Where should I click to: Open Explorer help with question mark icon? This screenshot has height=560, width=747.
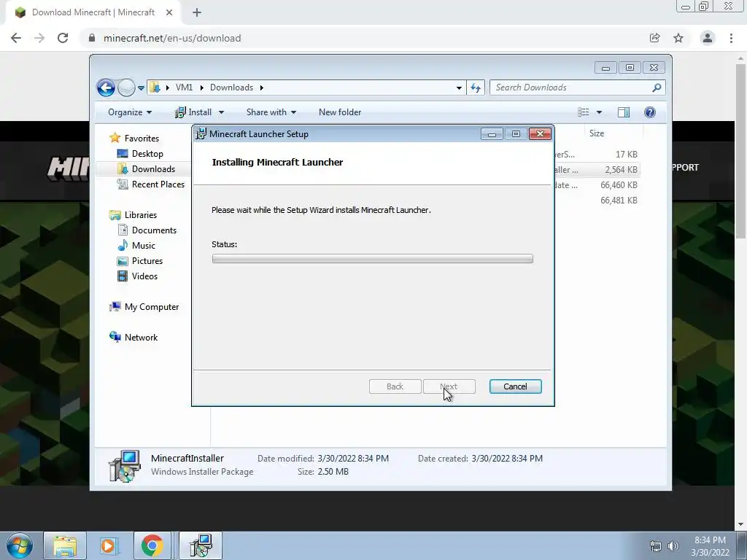tap(650, 112)
